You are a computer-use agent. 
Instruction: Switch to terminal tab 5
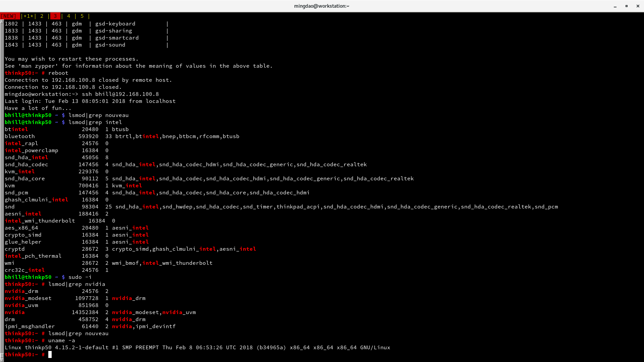pos(82,16)
